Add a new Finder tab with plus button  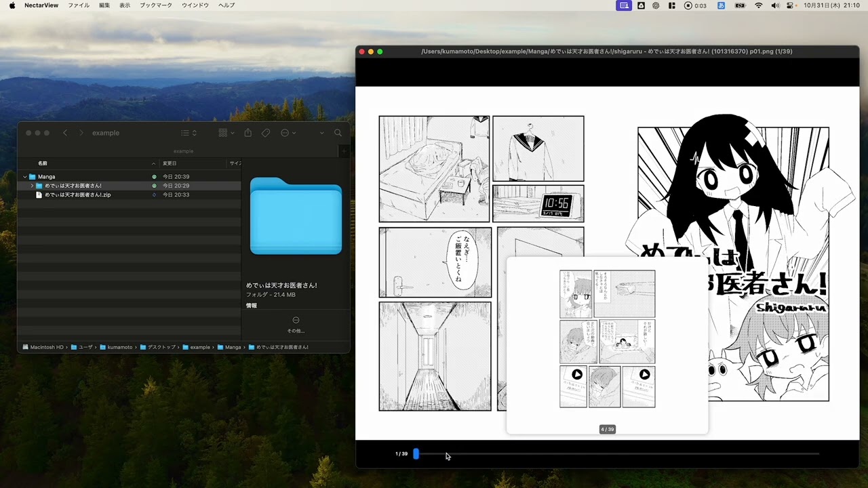[x=344, y=151]
